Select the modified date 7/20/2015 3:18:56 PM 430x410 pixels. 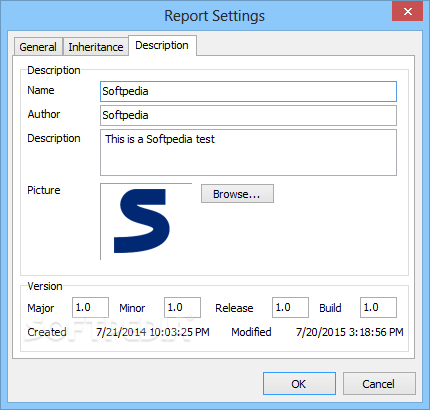[x=350, y=332]
